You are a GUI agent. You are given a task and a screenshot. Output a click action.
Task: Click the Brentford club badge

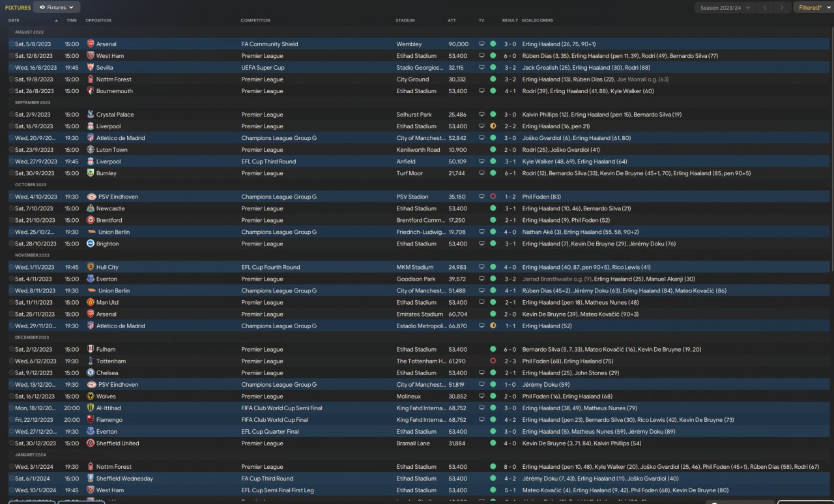coord(91,220)
